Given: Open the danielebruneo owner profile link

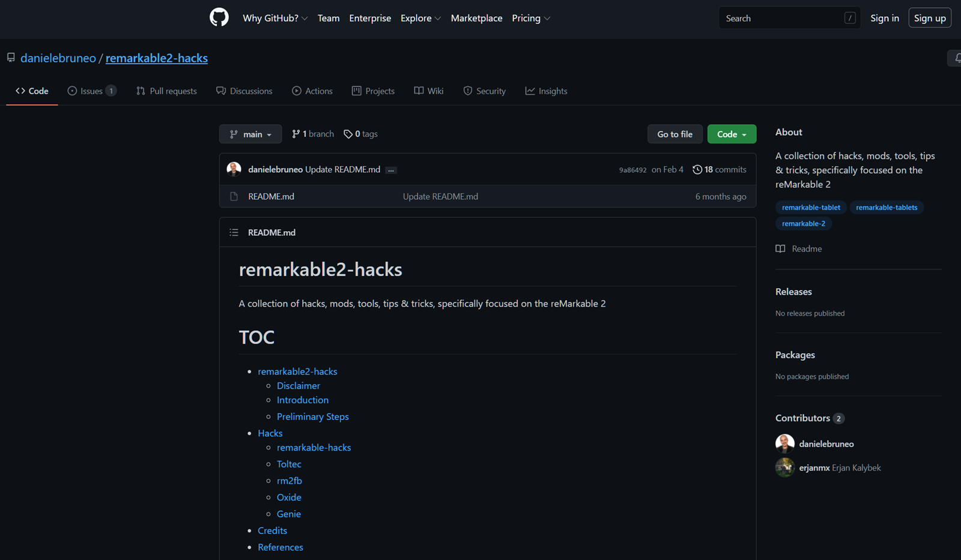Looking at the screenshot, I should [58, 58].
